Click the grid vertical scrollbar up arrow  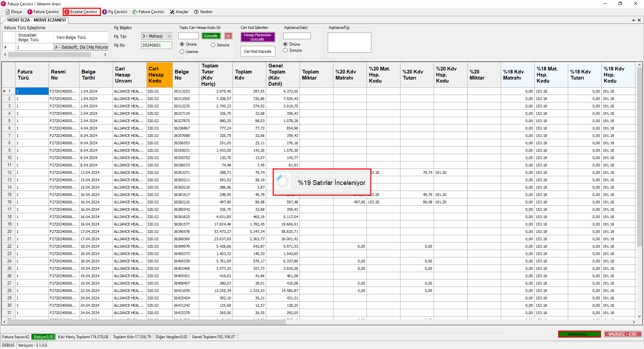(x=639, y=65)
